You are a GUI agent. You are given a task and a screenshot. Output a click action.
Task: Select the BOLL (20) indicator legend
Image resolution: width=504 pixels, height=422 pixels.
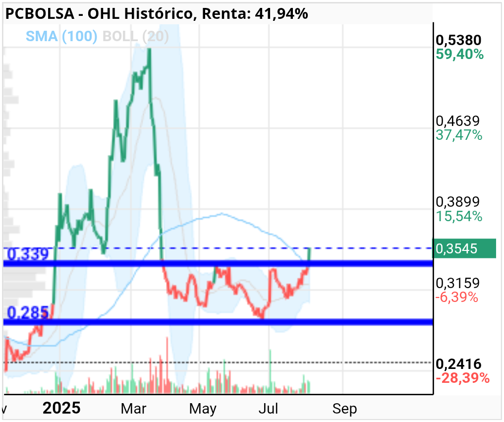[x=135, y=36]
